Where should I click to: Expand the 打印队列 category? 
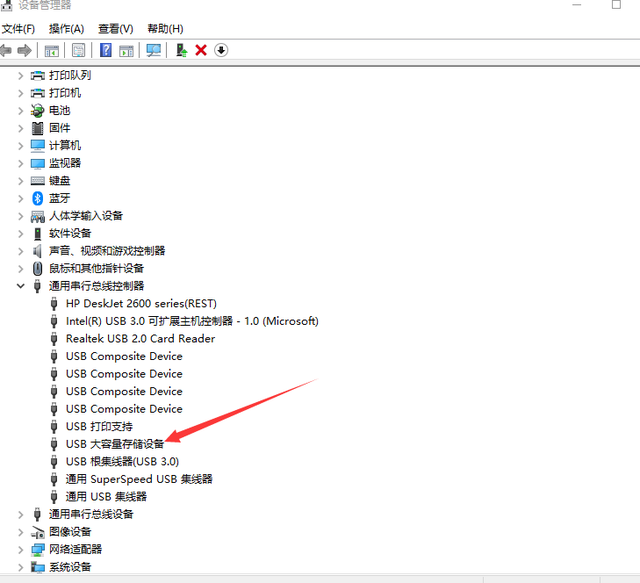pos(20,76)
